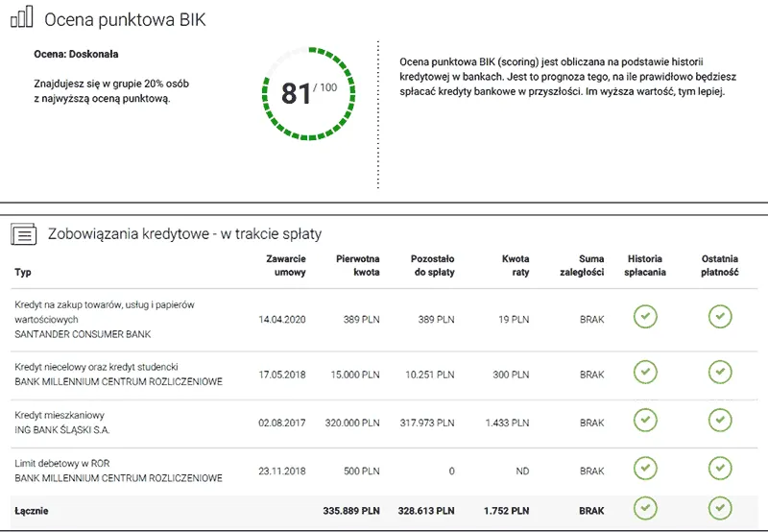Click Santander row Ostatnia płatność checkmark
The width and height of the screenshot is (768, 532).
(x=720, y=316)
